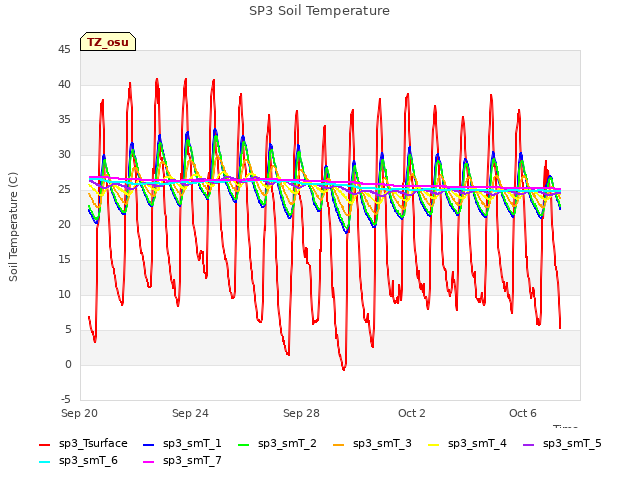This screenshot has width=640, height=480.
Task: Click the purple sp3_smT_5 legend swatch
Action: click(x=529, y=445)
